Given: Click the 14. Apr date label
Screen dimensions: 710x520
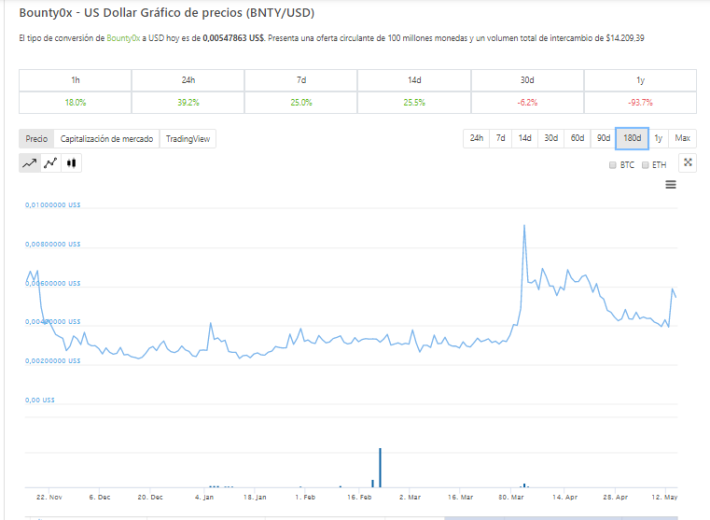Looking at the screenshot, I should tap(565, 497).
